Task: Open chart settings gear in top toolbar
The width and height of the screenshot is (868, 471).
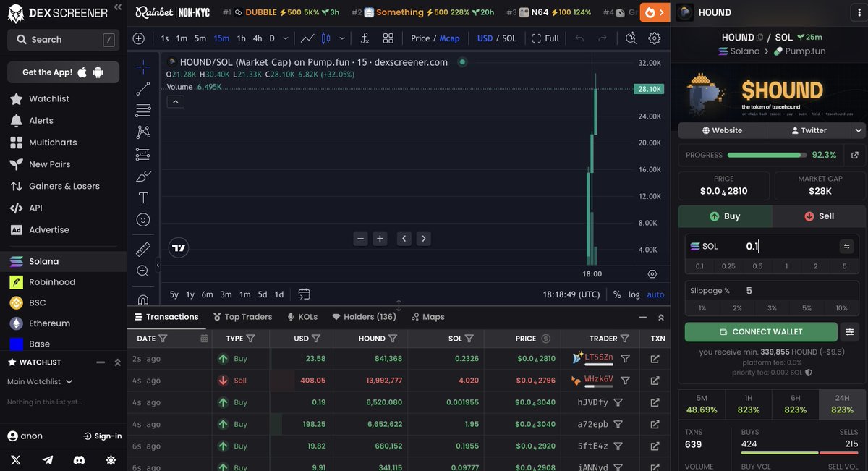Action: [x=655, y=38]
